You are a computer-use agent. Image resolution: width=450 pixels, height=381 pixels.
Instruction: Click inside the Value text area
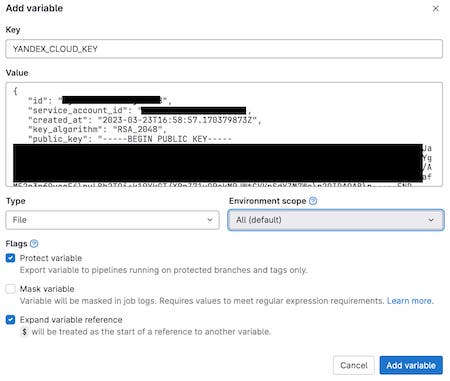224,134
